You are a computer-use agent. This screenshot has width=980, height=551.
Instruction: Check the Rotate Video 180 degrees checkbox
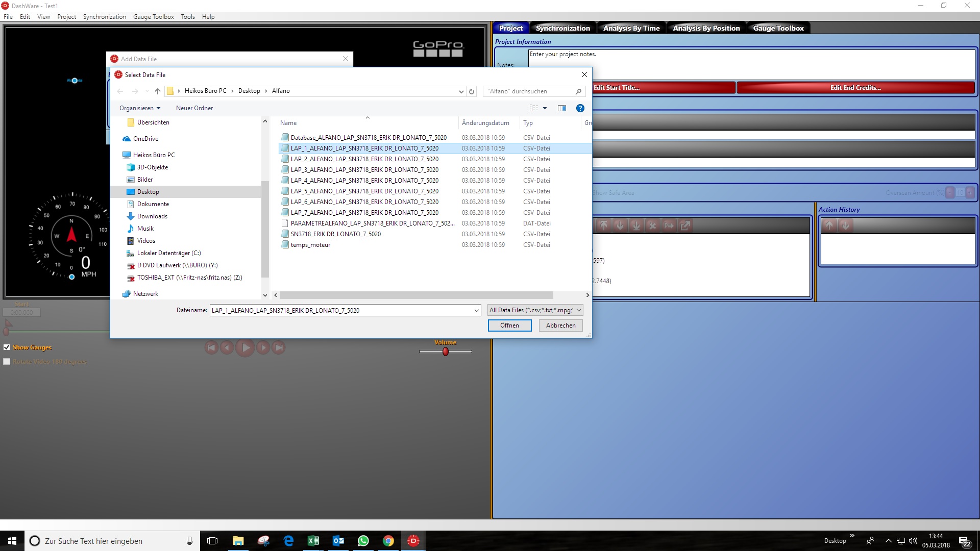click(7, 362)
